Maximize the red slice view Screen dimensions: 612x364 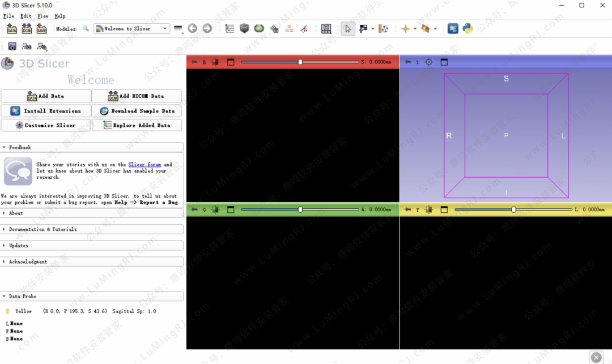tap(231, 62)
